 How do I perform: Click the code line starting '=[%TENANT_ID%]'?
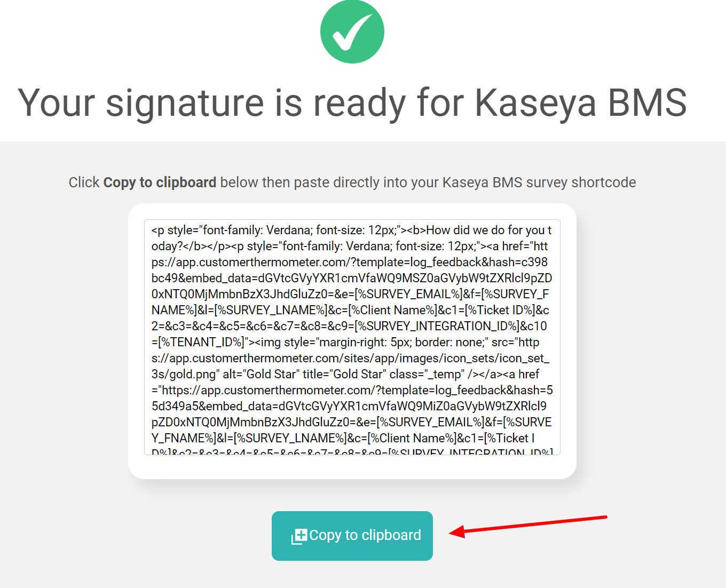(x=345, y=342)
